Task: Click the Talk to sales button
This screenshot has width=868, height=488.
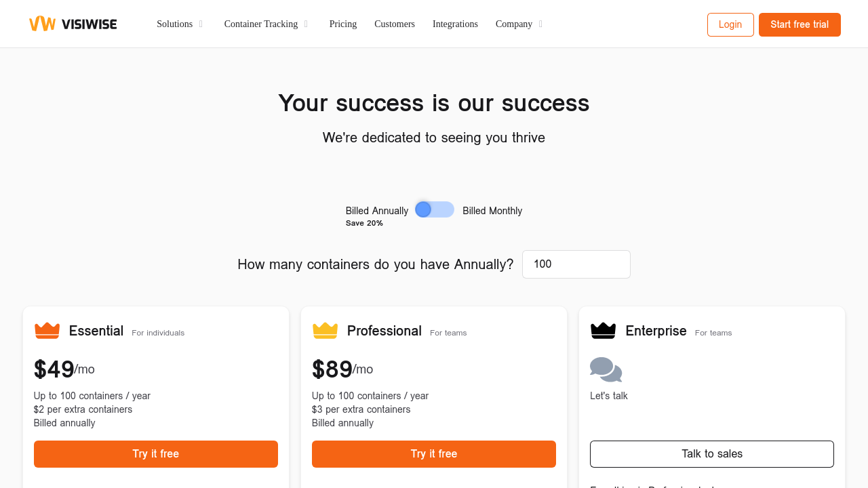Action: point(712,454)
